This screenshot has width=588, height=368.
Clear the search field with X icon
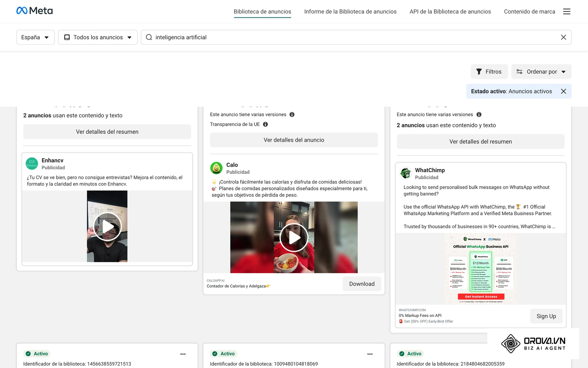coord(563,37)
